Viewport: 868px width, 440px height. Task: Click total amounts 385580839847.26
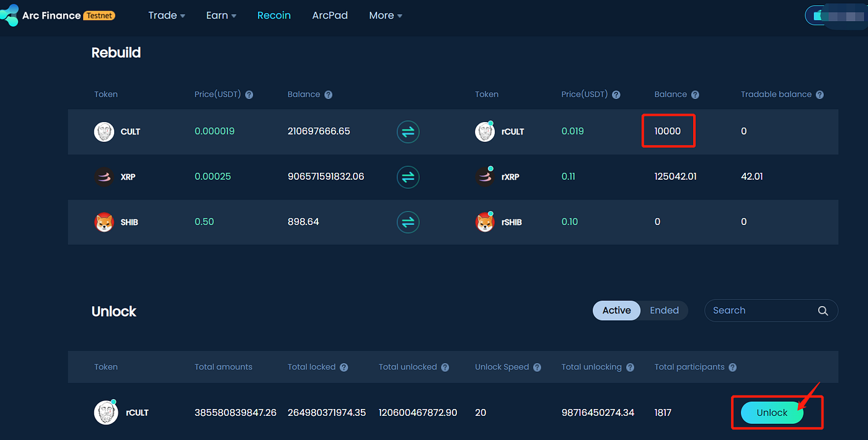coord(236,413)
